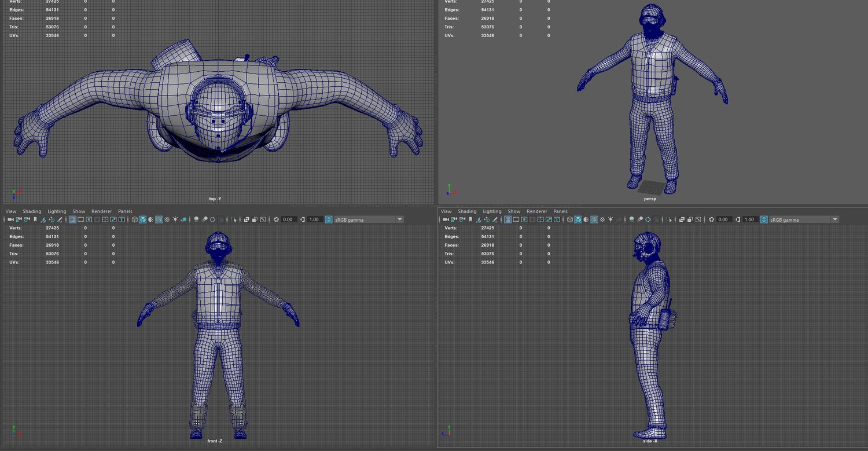Open Lighting menu in front view panel

(57, 211)
